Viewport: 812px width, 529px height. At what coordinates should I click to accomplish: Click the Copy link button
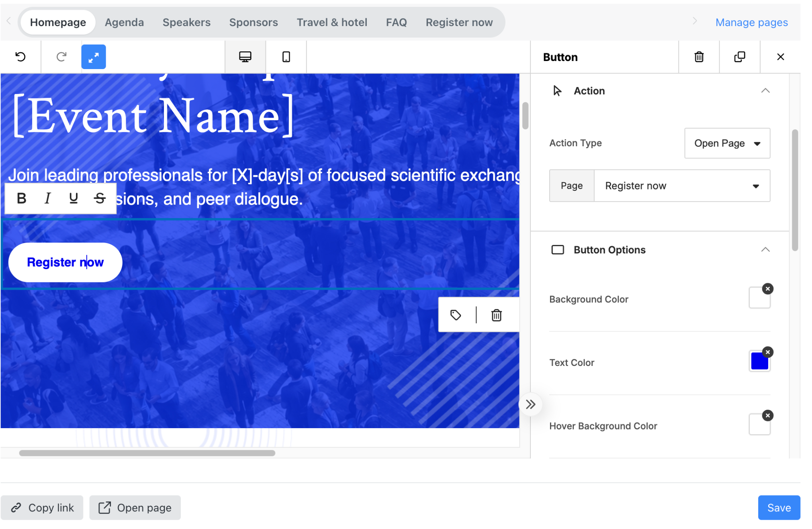click(42, 508)
